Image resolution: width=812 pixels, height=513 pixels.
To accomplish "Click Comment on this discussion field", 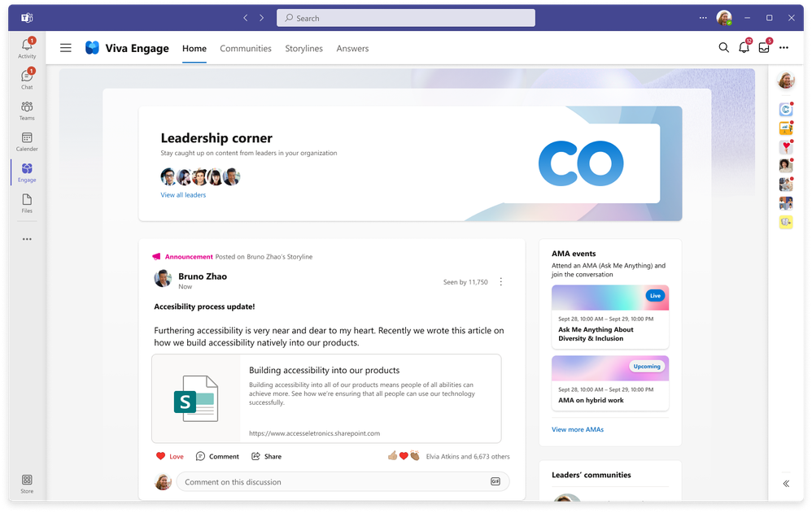I will coord(343,482).
